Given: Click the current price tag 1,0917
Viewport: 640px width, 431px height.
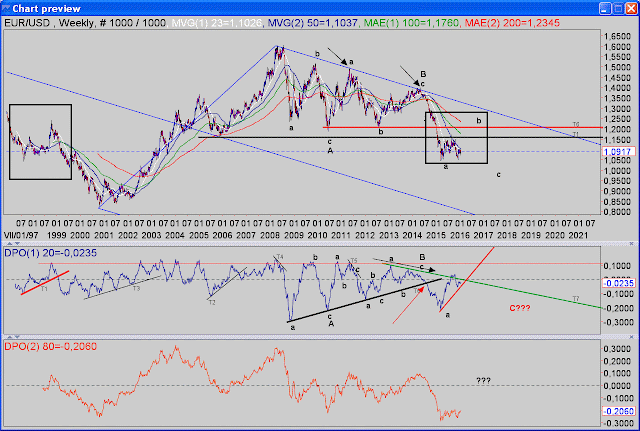Looking at the screenshot, I should [x=619, y=151].
